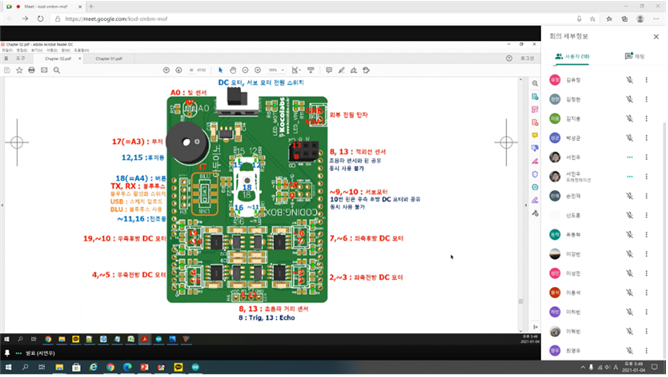Viewport: 668px width, 377px height.
Task: Unmute the first participant's microphone icon
Action: coord(629,80)
